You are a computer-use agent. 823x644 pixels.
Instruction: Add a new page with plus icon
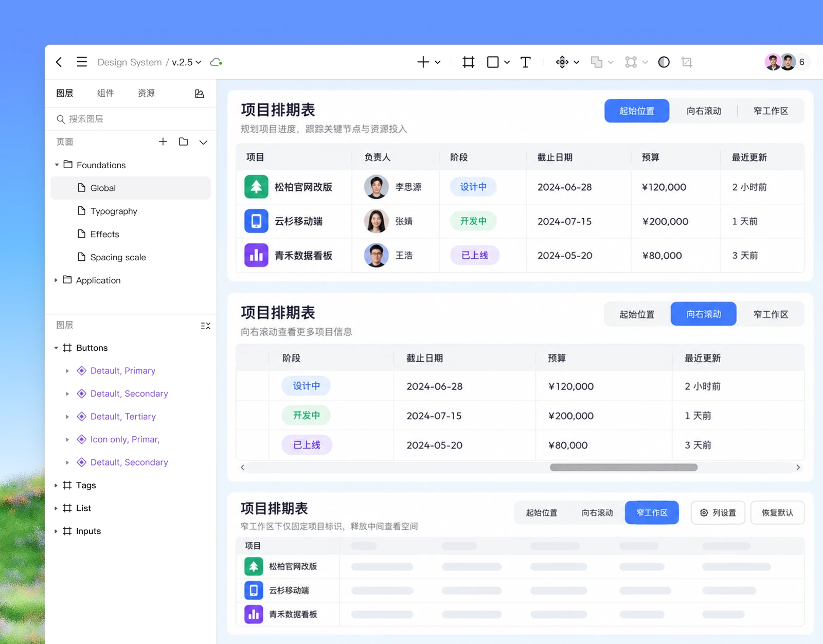click(x=163, y=141)
